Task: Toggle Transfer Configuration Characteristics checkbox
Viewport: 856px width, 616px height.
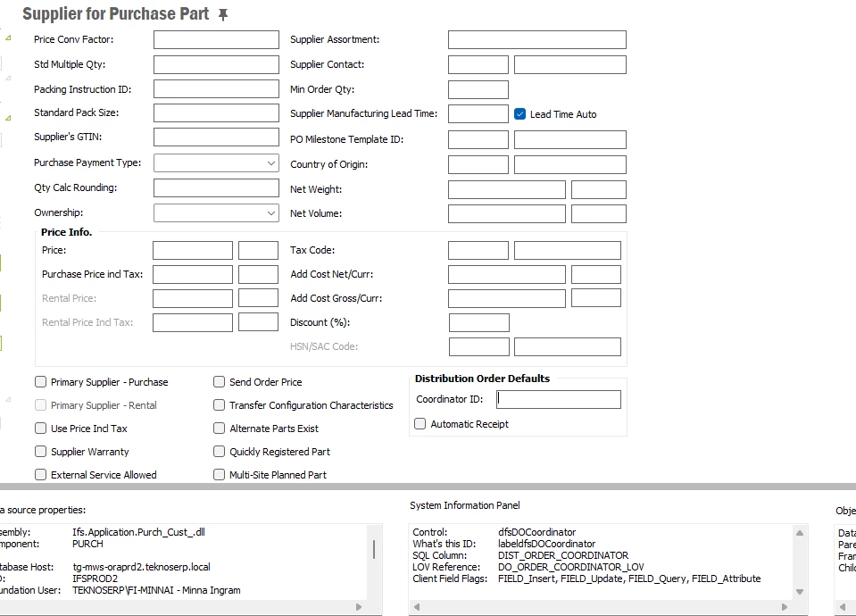Action: (x=219, y=404)
